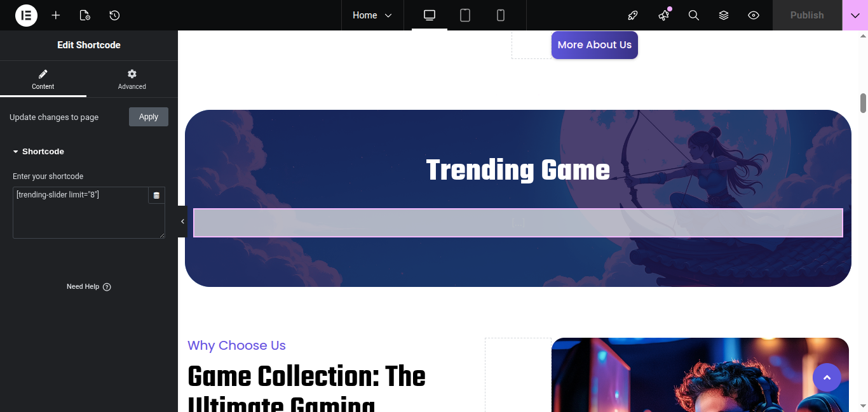Image resolution: width=868 pixels, height=412 pixels.
Task: Click into the shortcode text field
Action: click(79, 216)
